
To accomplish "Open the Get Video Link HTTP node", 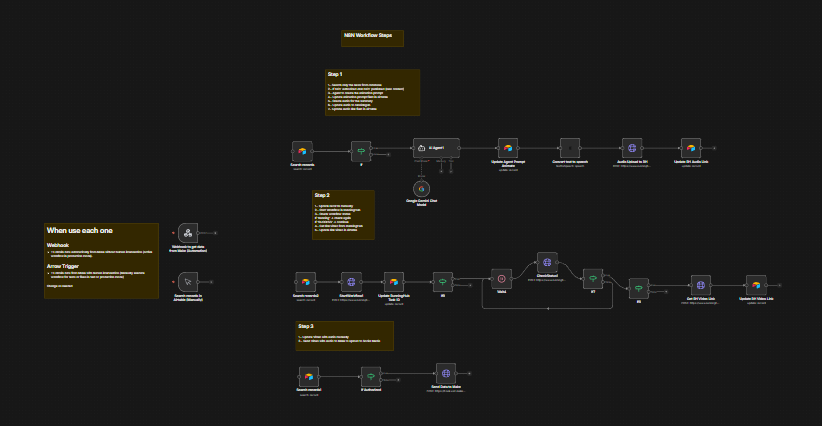I will pyautogui.click(x=701, y=285).
